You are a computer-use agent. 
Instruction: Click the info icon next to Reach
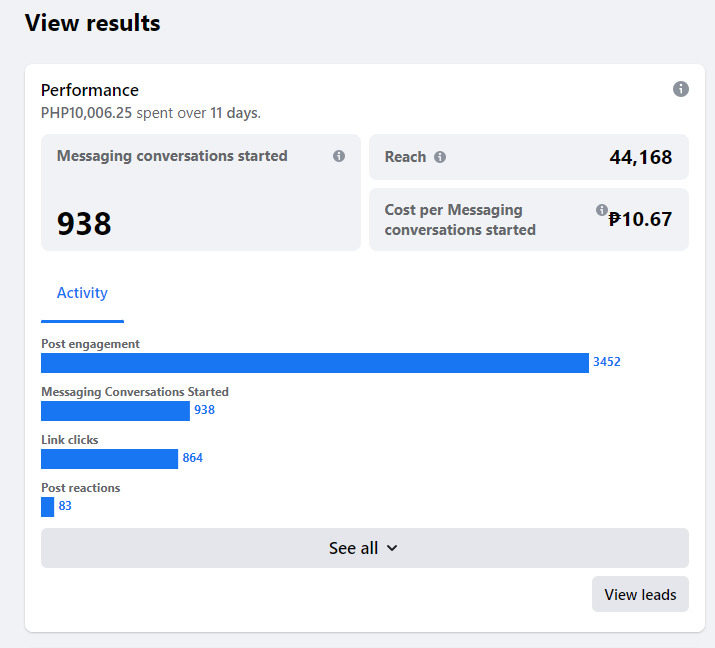[x=440, y=157]
